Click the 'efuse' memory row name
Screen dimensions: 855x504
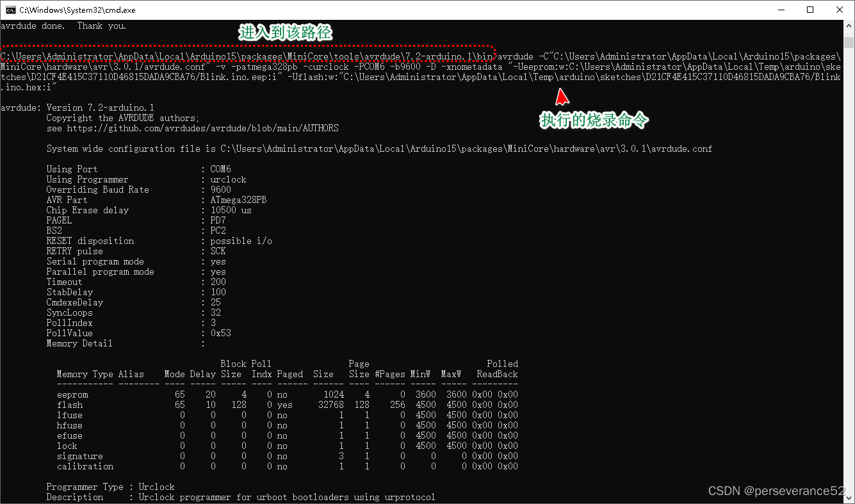(x=69, y=435)
